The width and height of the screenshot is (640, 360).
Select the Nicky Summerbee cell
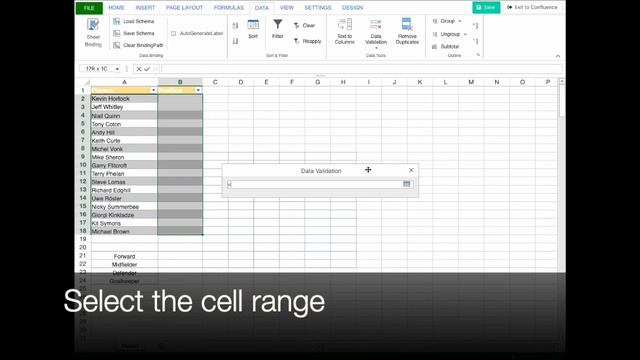(x=124, y=207)
